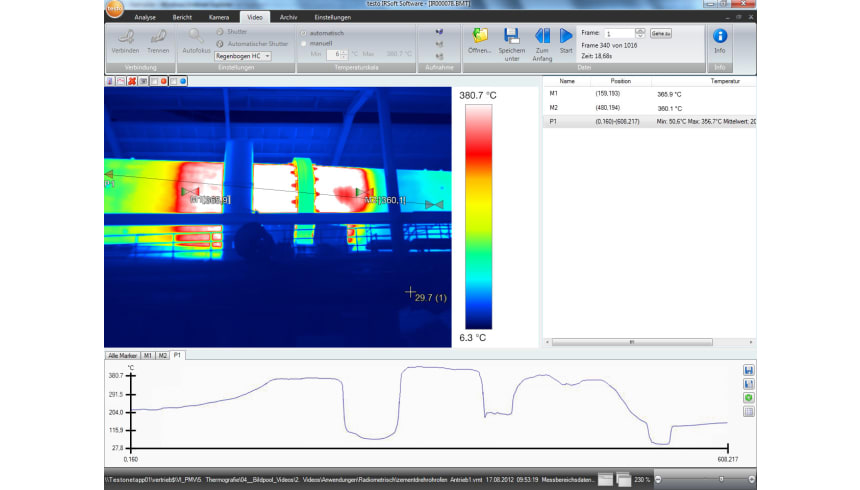Select the automatisch temperature scale option
This screenshot has width=860, height=490.
click(305, 33)
